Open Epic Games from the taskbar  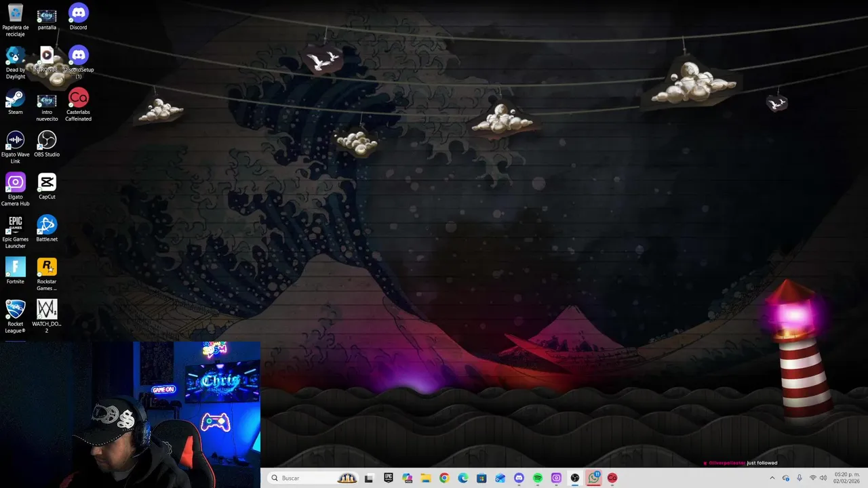[x=389, y=478]
